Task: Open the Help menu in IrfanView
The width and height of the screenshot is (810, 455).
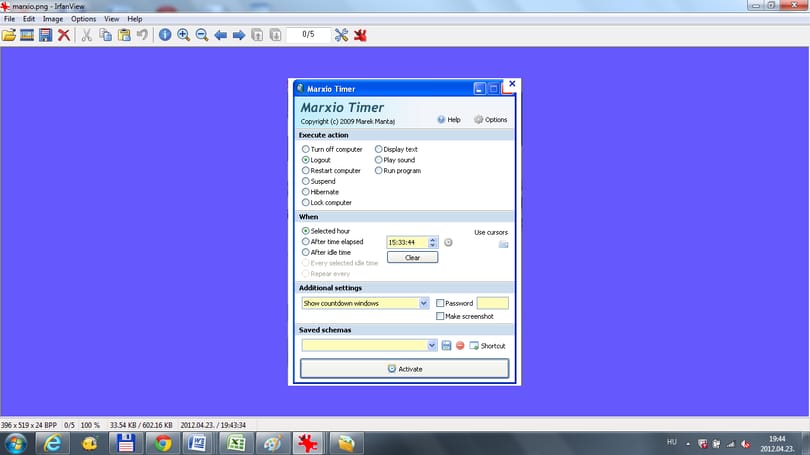Action: [135, 19]
